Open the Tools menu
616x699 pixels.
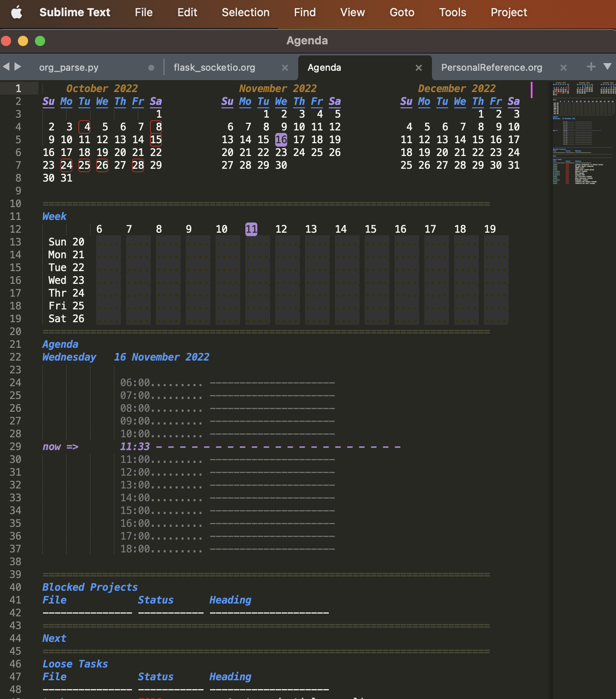(x=452, y=12)
